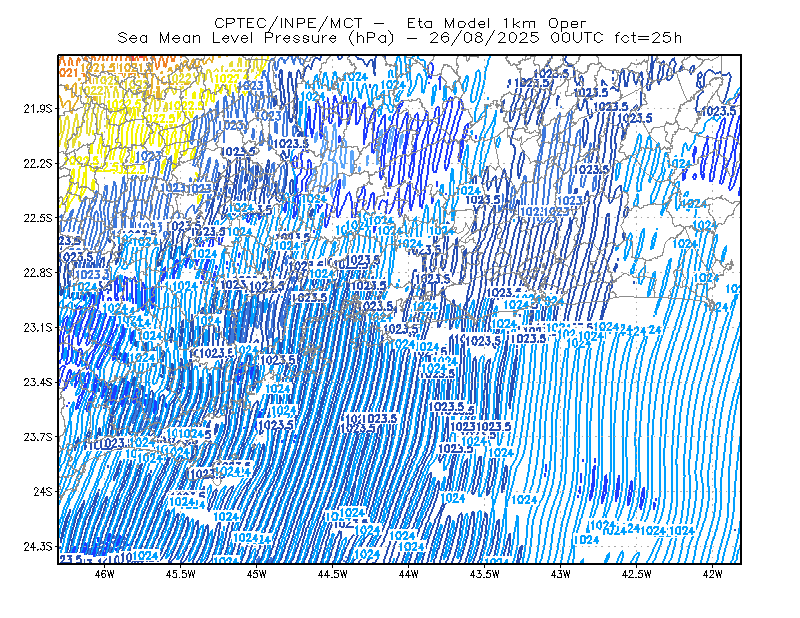Select the 44.5W longitude axis label

pos(332,574)
